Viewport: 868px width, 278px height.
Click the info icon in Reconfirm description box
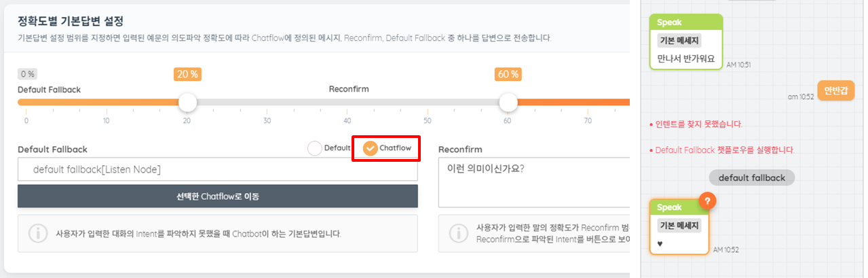(459, 233)
